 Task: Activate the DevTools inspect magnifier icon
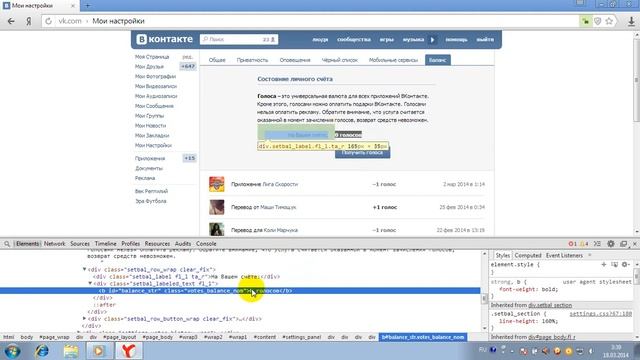7,244
